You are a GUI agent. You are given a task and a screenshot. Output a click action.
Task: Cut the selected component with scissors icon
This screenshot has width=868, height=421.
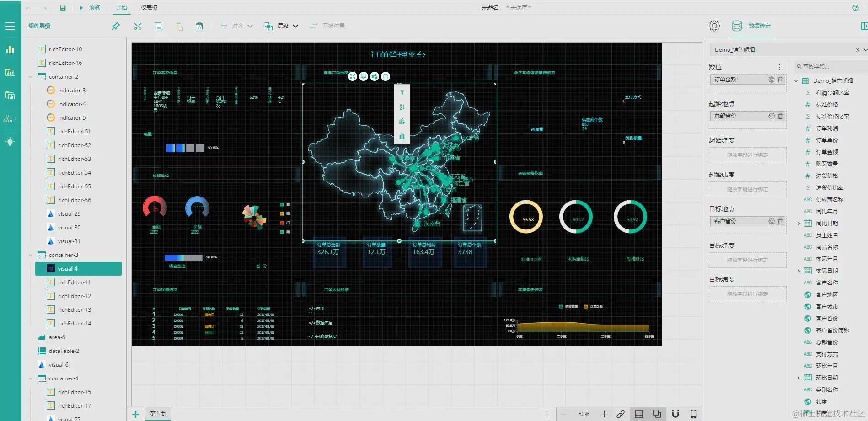[138, 26]
